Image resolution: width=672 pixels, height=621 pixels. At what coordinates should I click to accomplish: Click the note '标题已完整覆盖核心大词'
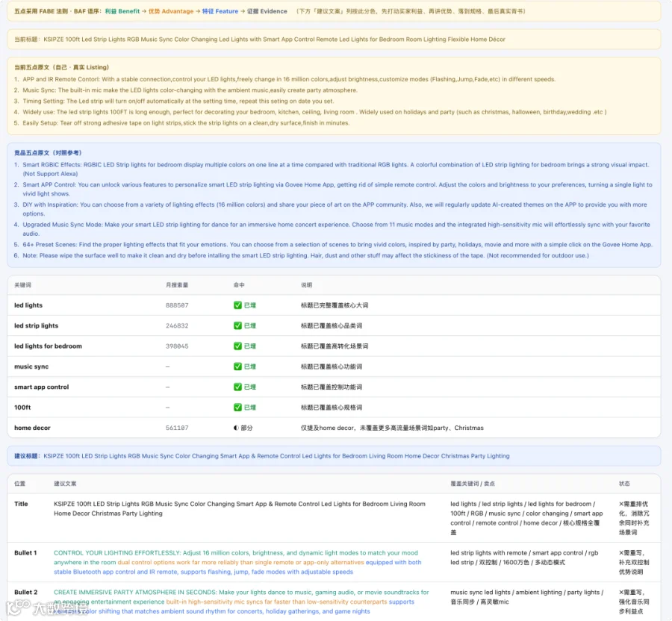point(335,305)
